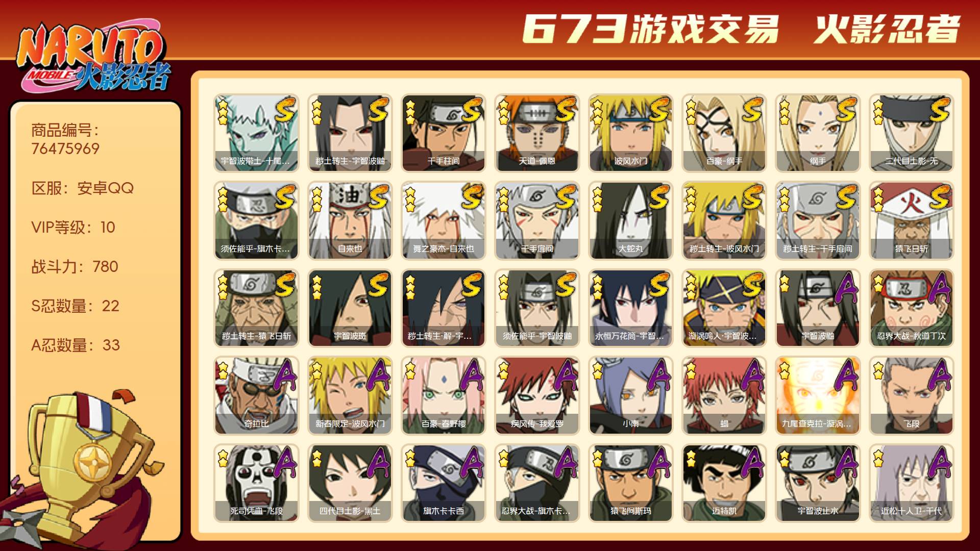Open the 迈特凯 character card
980x551 pixels.
pos(724,483)
